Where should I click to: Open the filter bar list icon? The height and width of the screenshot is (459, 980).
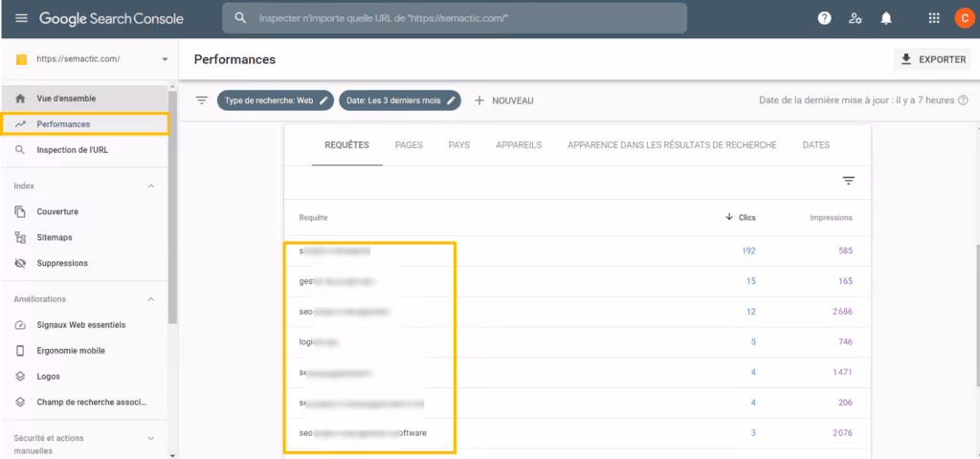[201, 99]
